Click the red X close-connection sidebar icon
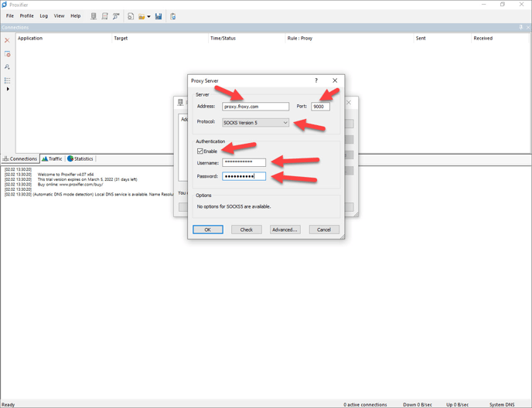Viewport: 532px width, 408px height. (7, 40)
